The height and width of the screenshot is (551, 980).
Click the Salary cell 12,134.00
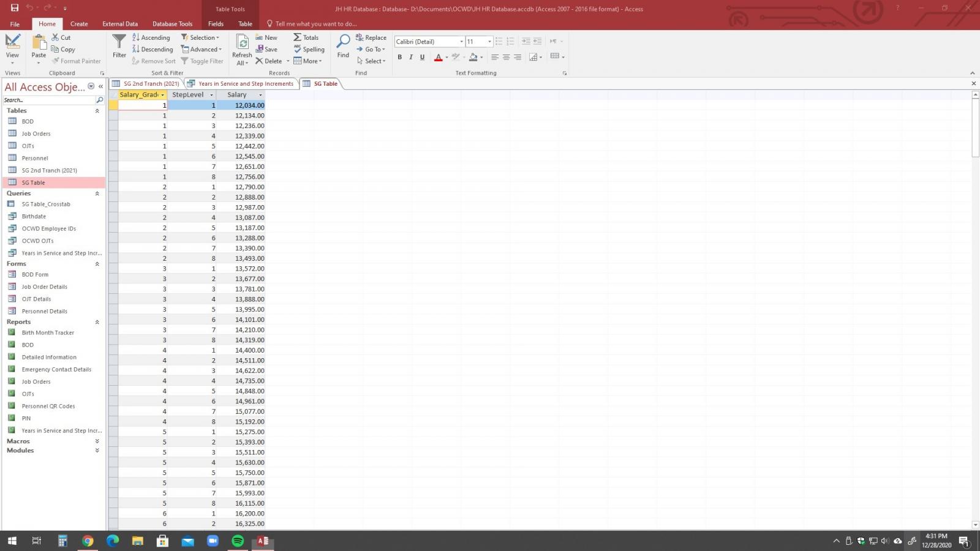(241, 116)
